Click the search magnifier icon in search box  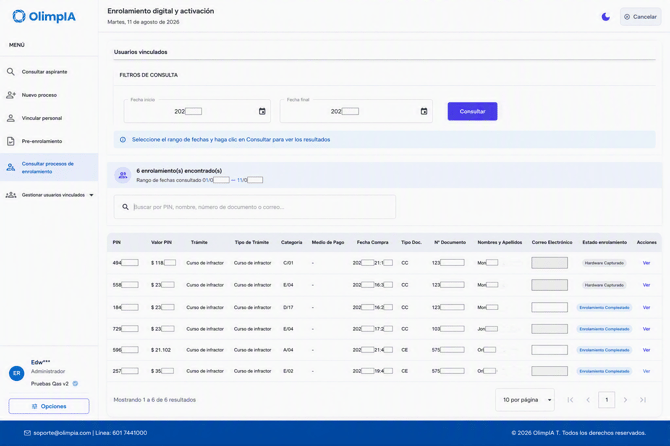125,207
